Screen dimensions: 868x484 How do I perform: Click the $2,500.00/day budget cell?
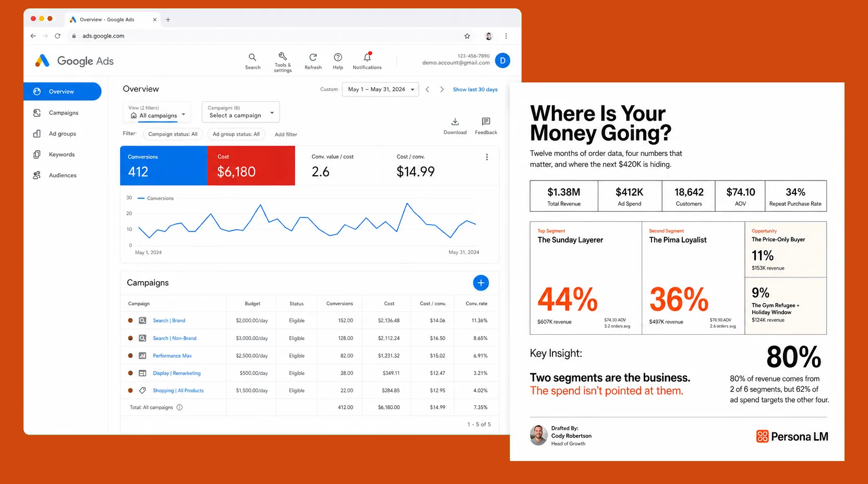(252, 356)
